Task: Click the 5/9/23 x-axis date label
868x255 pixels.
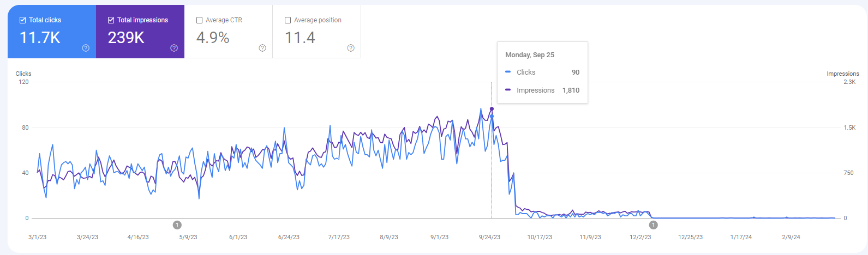Action: [x=188, y=238]
